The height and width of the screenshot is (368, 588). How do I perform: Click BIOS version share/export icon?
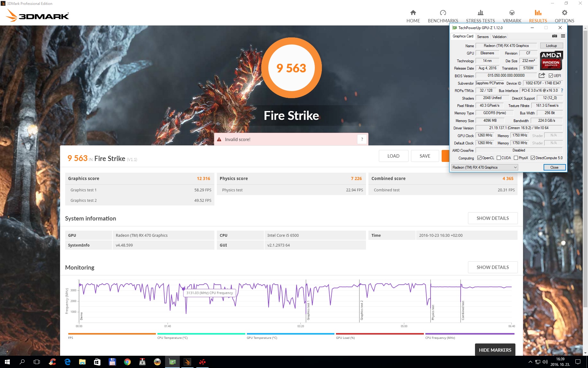point(542,75)
